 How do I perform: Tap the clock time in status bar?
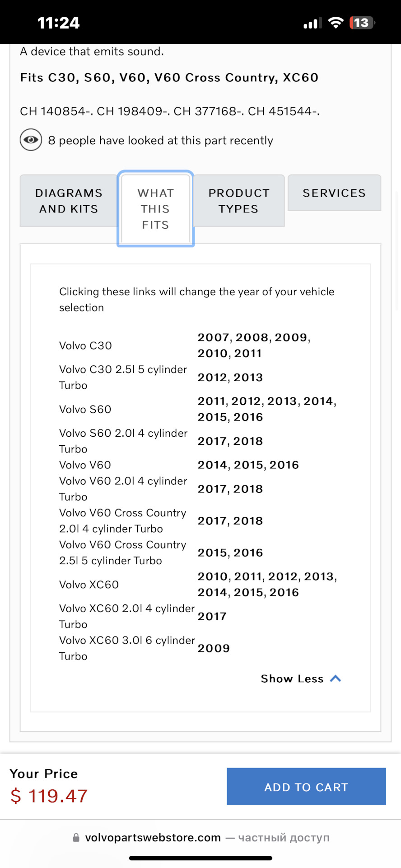(x=58, y=23)
